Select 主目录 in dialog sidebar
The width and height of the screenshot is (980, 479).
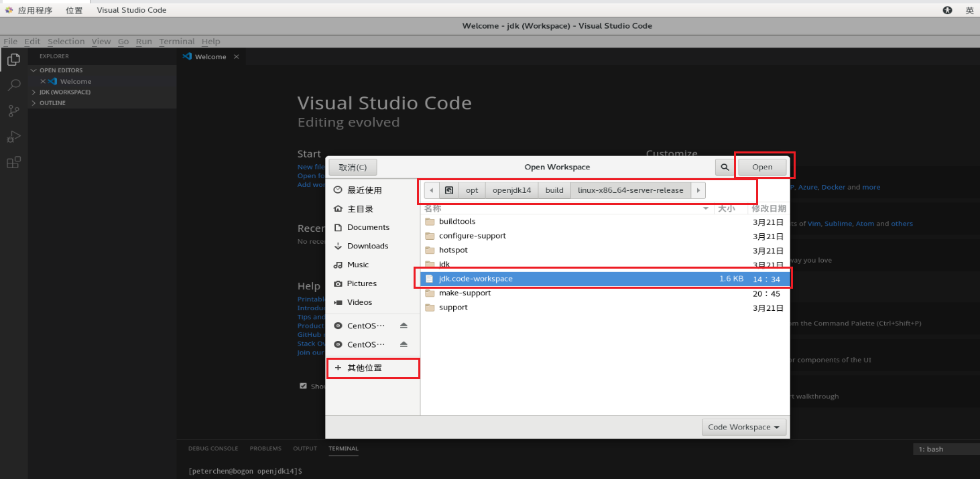tap(373, 209)
